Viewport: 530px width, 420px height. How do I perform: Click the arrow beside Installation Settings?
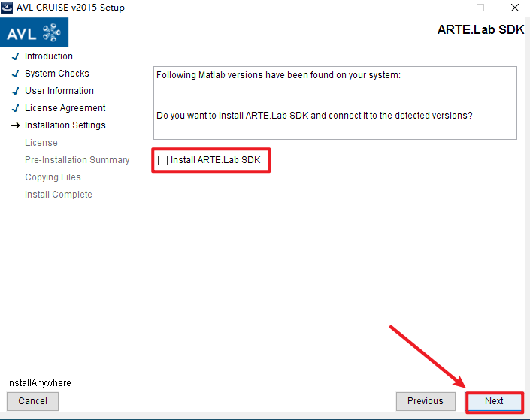(x=15, y=125)
